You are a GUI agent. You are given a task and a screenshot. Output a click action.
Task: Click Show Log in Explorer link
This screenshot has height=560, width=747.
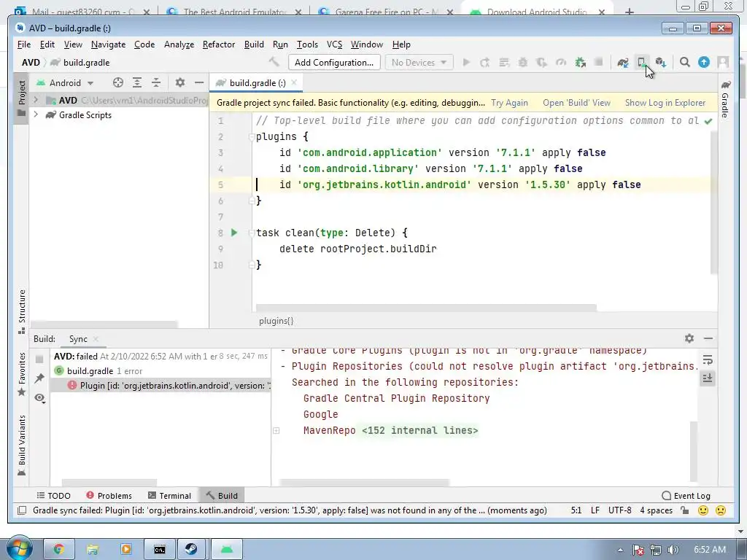tap(665, 103)
